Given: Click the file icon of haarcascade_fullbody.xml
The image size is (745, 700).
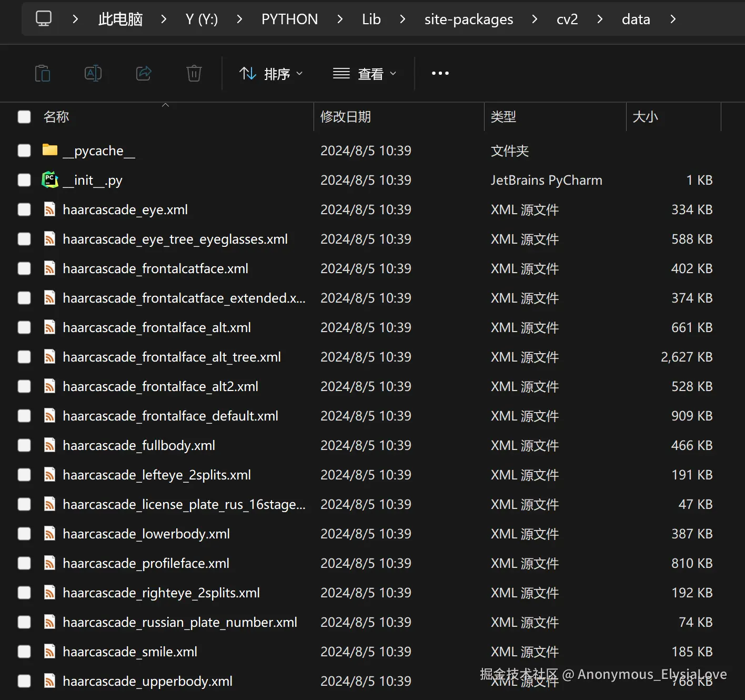Looking at the screenshot, I should click(49, 445).
